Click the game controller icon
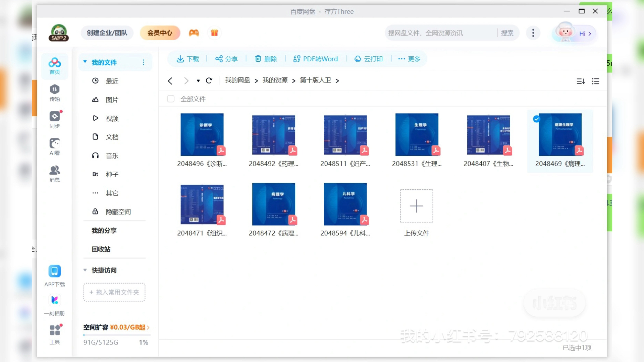Screen dimensions: 644x362 pos(194,33)
